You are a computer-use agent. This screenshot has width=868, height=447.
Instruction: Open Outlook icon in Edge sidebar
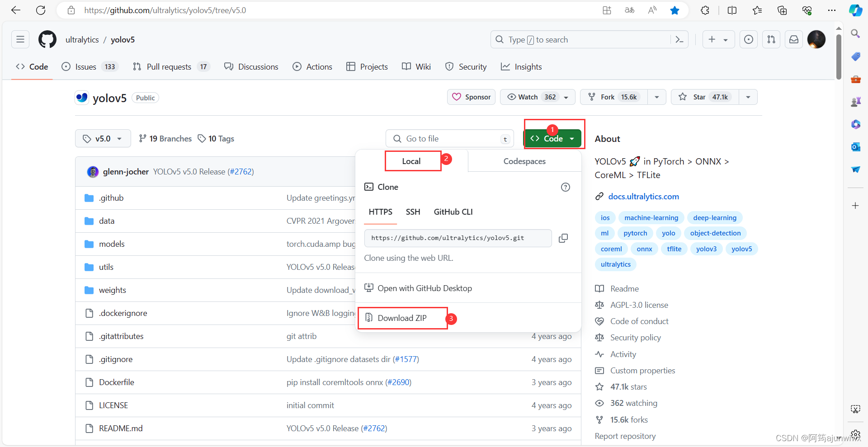pos(855,146)
